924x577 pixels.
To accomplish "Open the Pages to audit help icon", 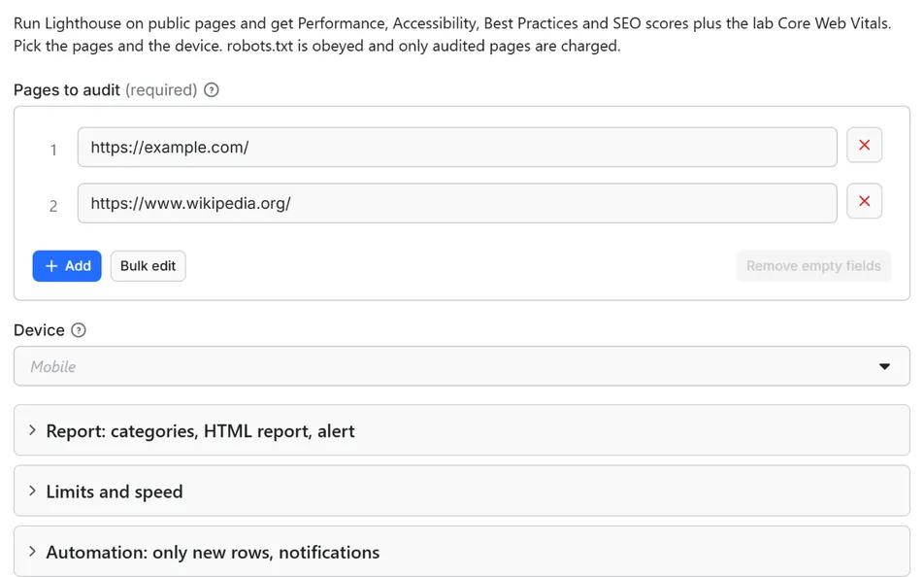I will click(x=211, y=90).
